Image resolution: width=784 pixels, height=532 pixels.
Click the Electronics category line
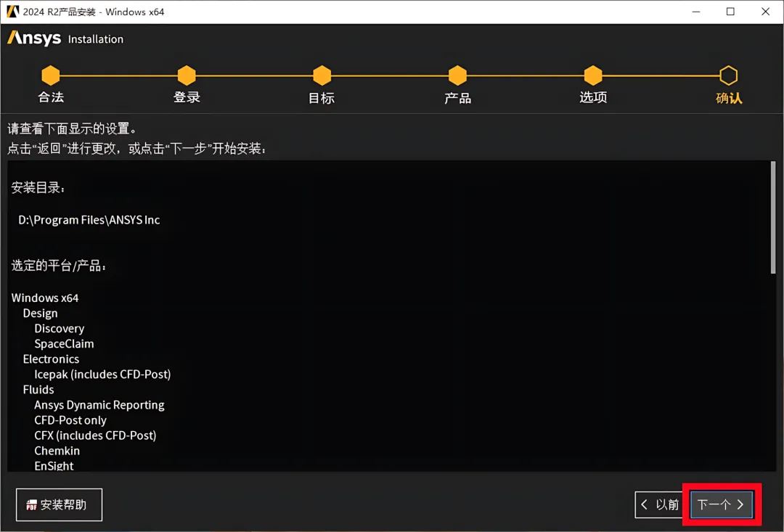click(51, 359)
